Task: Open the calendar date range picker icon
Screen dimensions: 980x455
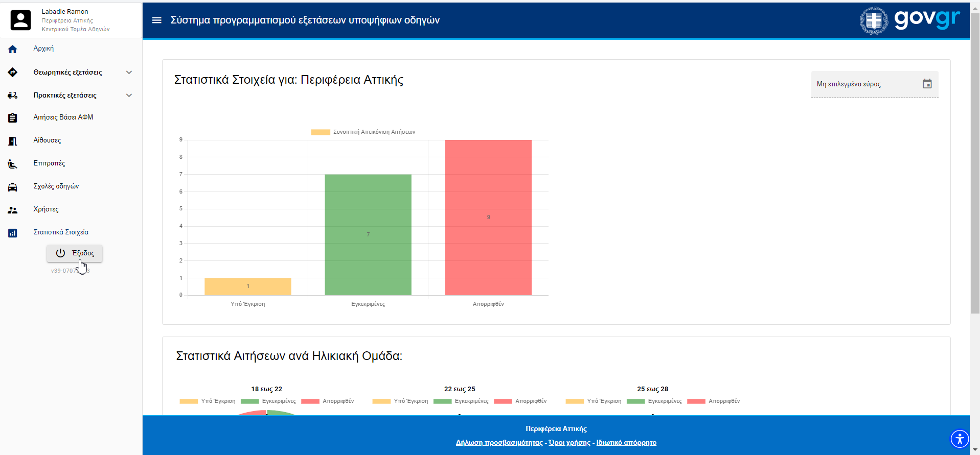Action: tap(927, 84)
